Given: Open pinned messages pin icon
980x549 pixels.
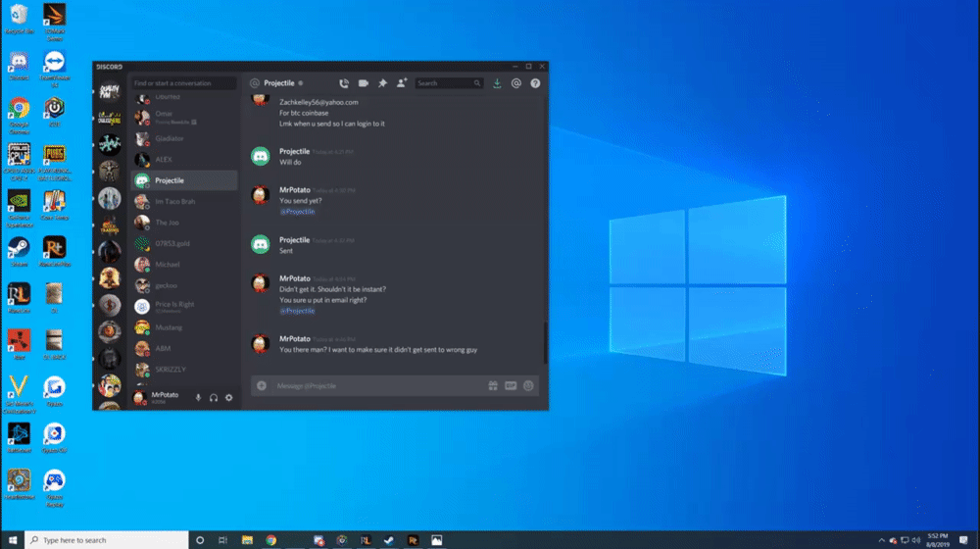Looking at the screenshot, I should coord(382,83).
